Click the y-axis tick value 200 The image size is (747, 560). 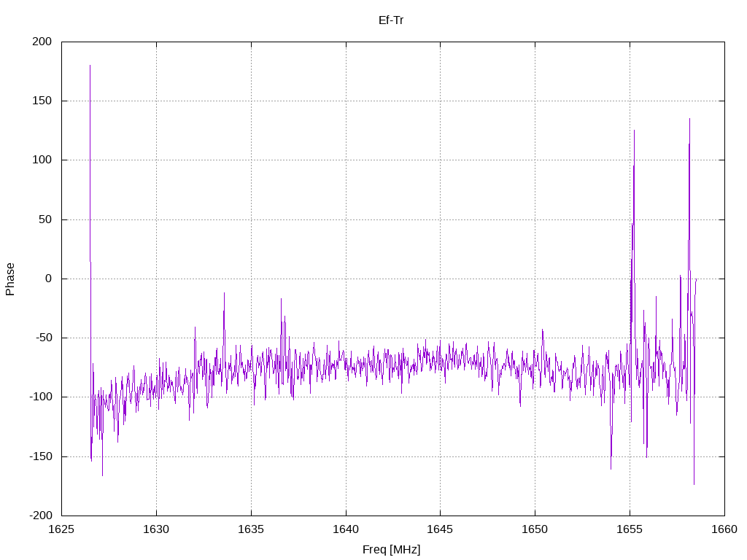42,42
